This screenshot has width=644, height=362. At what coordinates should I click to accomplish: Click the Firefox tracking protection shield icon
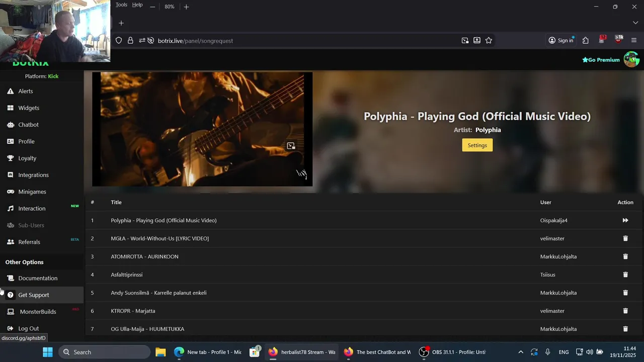click(x=119, y=41)
